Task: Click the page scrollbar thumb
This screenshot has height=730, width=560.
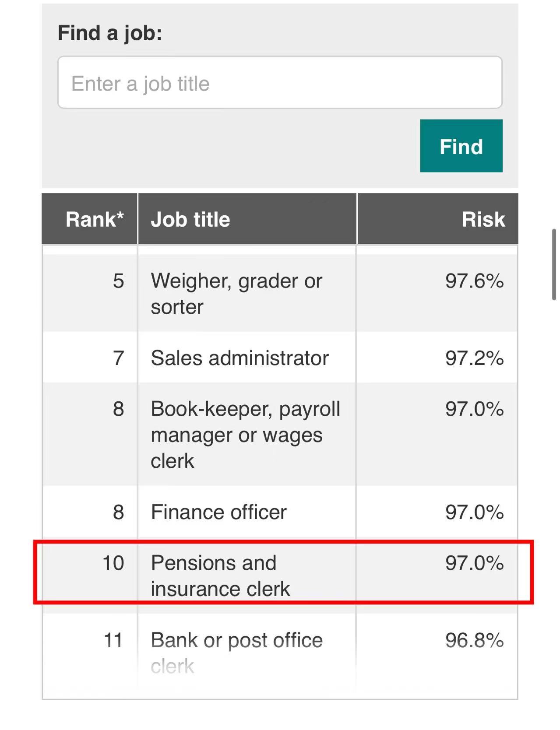Action: point(554,264)
